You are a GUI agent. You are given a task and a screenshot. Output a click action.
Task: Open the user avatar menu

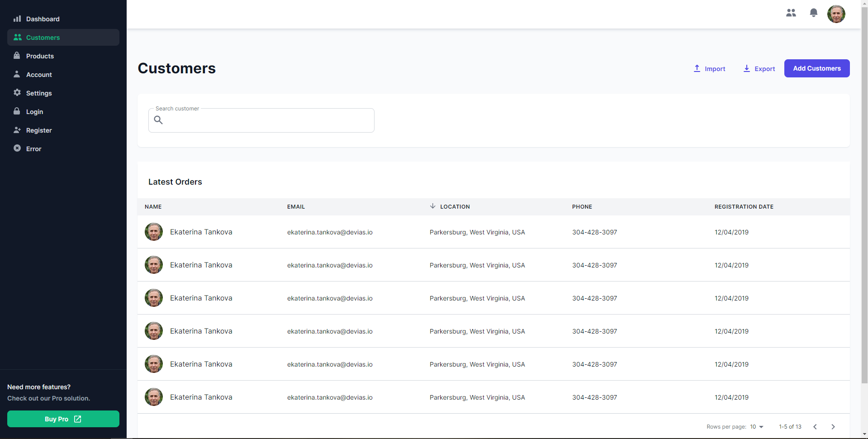[836, 14]
